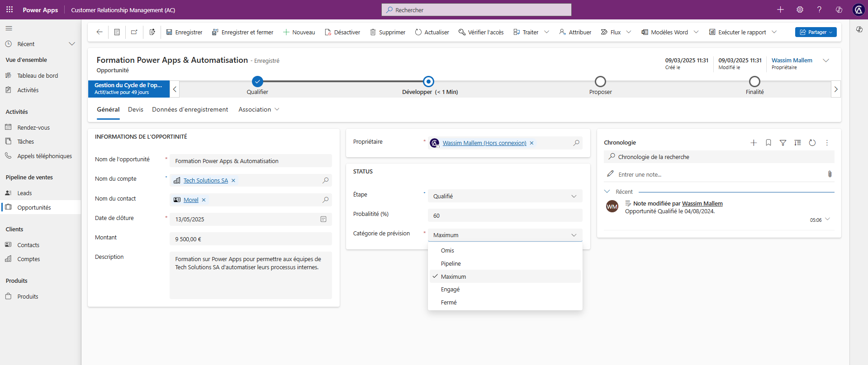Screen dimensions: 868x365
Task: Collapse the Récent timeline section
Action: (x=607, y=192)
